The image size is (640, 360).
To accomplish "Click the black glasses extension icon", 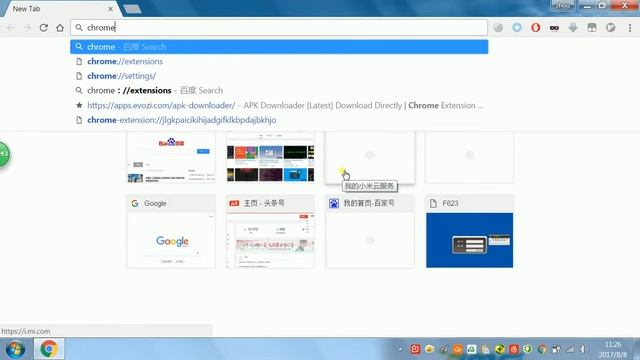I will (554, 28).
